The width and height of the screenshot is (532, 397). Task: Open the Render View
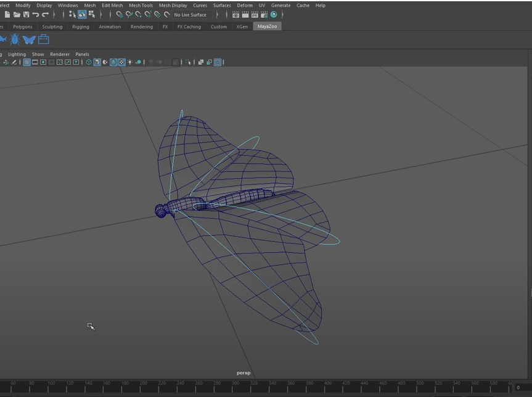click(236, 14)
